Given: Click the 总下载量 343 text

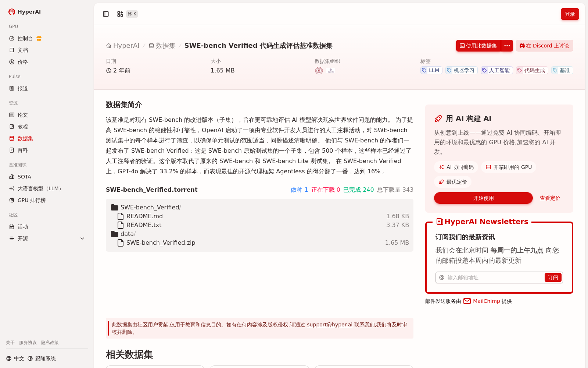Looking at the screenshot, I should (395, 190).
